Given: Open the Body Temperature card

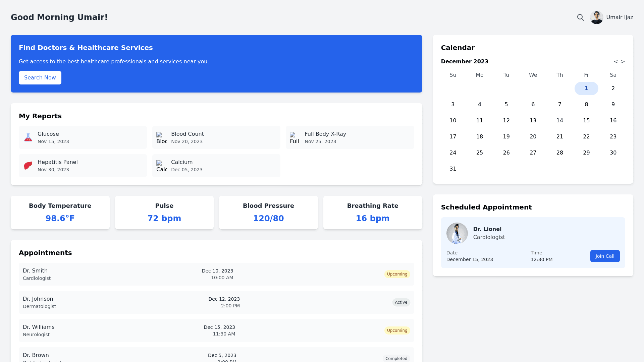Looking at the screenshot, I should tap(60, 213).
